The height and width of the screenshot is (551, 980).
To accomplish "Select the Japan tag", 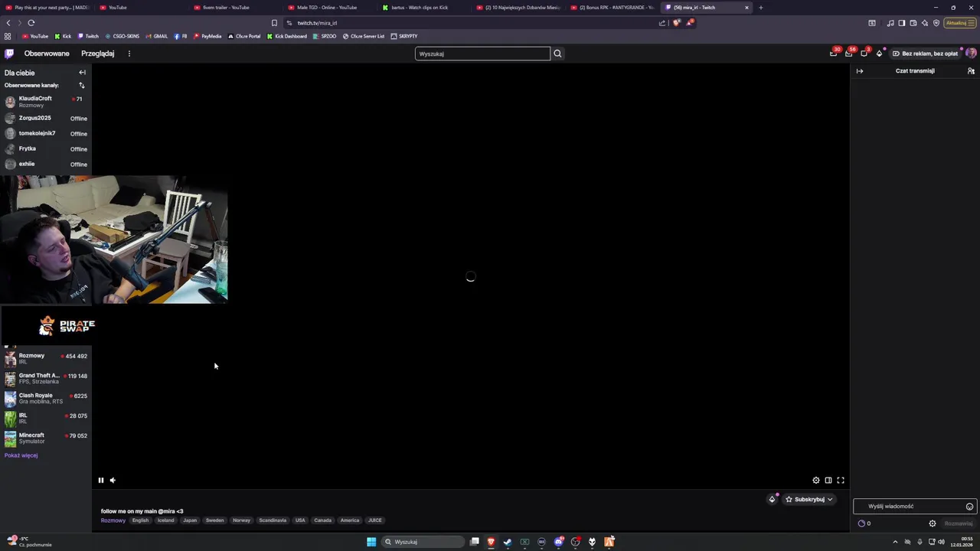I will click(190, 520).
